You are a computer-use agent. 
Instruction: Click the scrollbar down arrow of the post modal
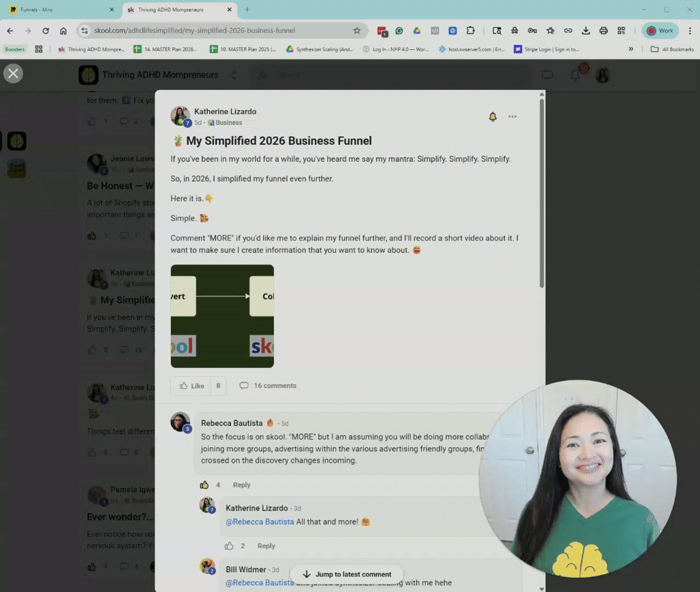[x=541, y=589]
